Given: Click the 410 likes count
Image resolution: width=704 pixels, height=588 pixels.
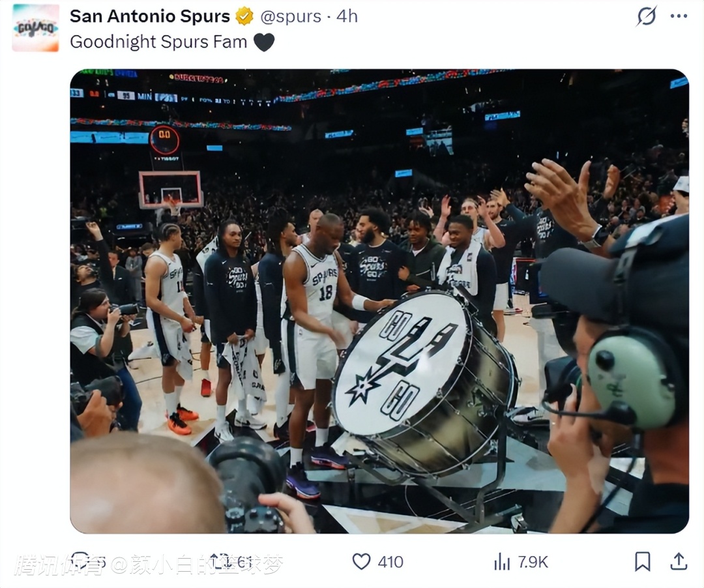Looking at the screenshot, I should (390, 562).
